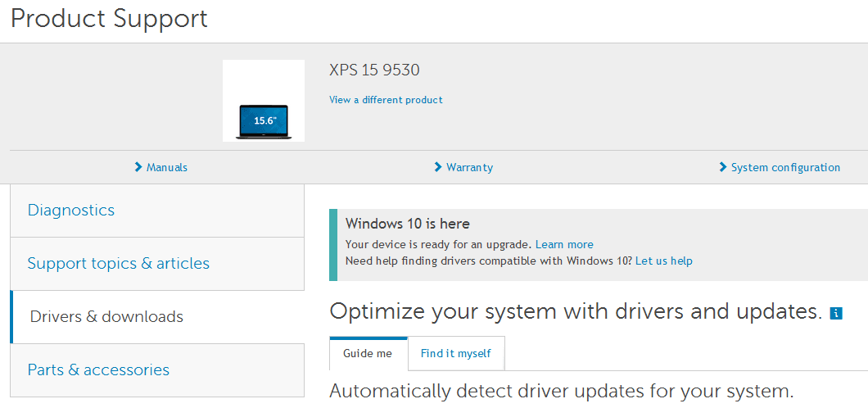Image resolution: width=868 pixels, height=408 pixels.
Task: Open the View a different product link
Action: click(386, 100)
